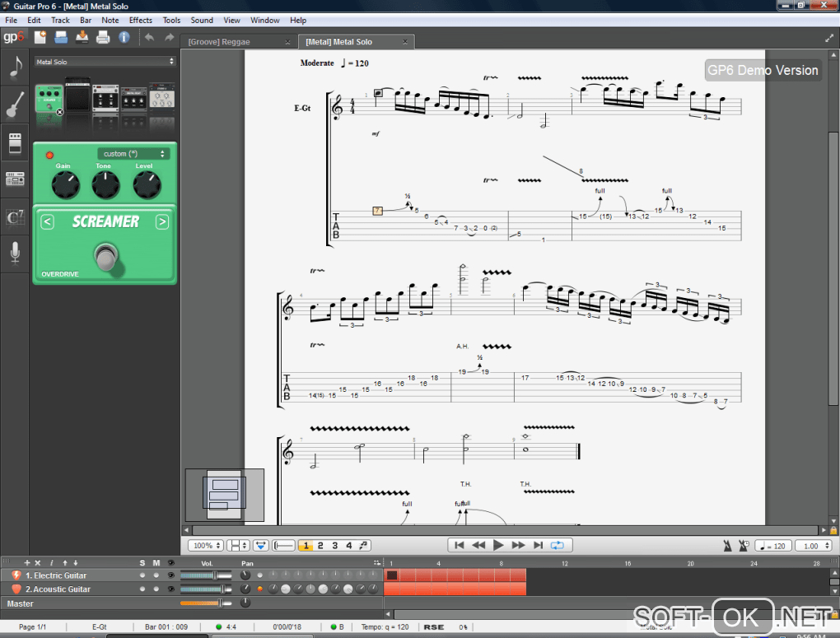The image size is (840, 638).
Task: Move the track up with the up arrow
Action: click(65, 562)
